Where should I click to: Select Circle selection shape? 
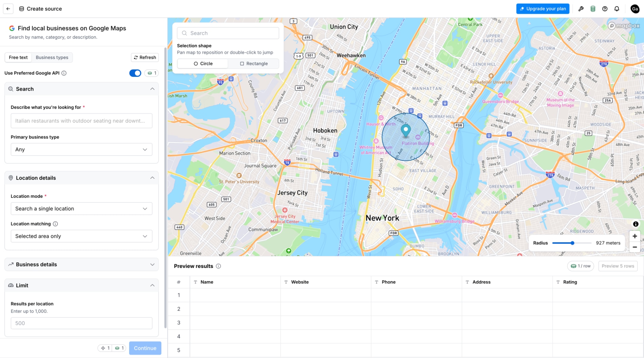[x=203, y=64]
